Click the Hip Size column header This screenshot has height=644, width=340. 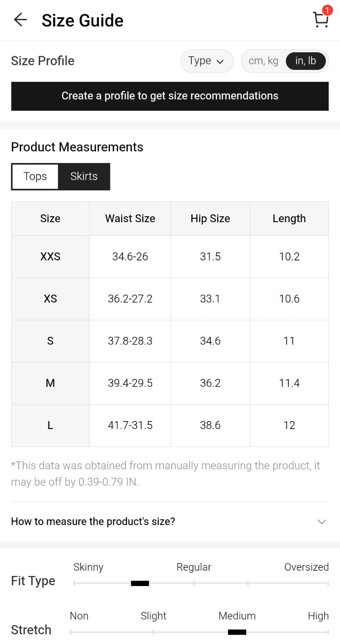coord(210,219)
